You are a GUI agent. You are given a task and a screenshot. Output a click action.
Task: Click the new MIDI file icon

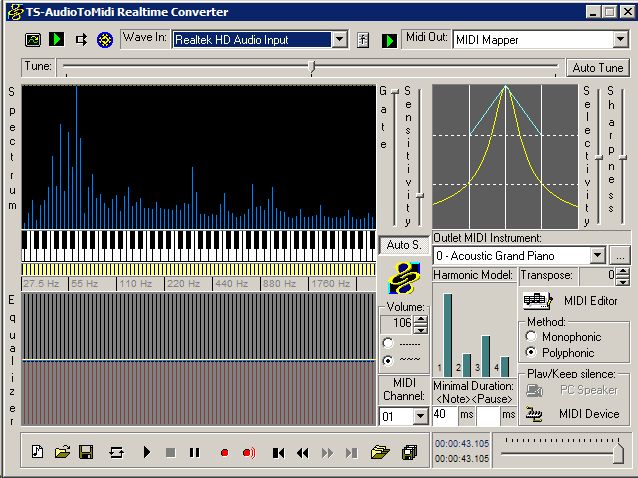38,452
